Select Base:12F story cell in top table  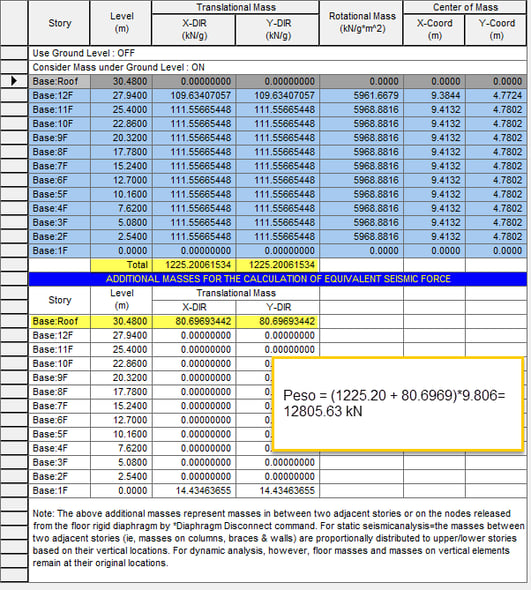coord(59,96)
